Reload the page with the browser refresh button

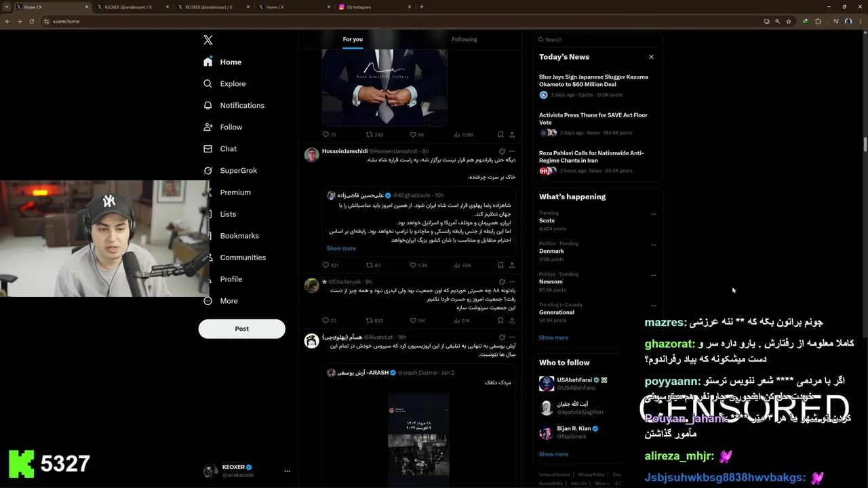pos(31,21)
